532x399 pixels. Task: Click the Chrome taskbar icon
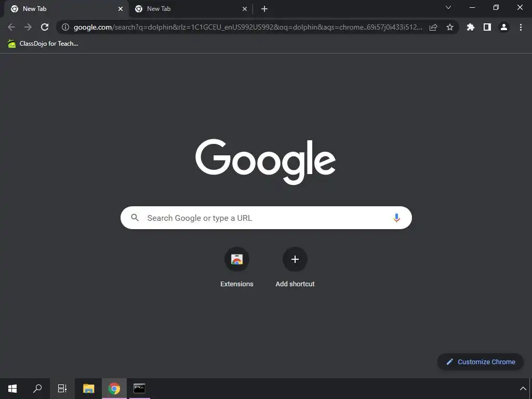pos(114,389)
